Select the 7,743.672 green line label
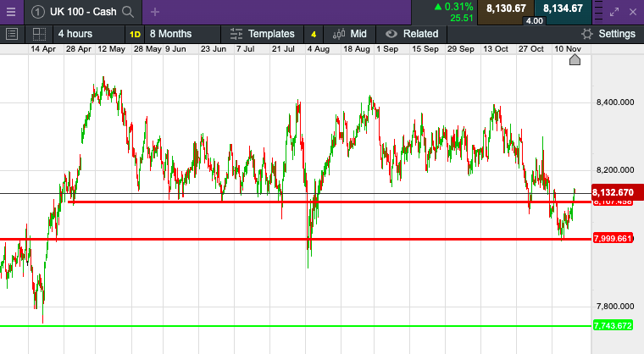 (613, 326)
